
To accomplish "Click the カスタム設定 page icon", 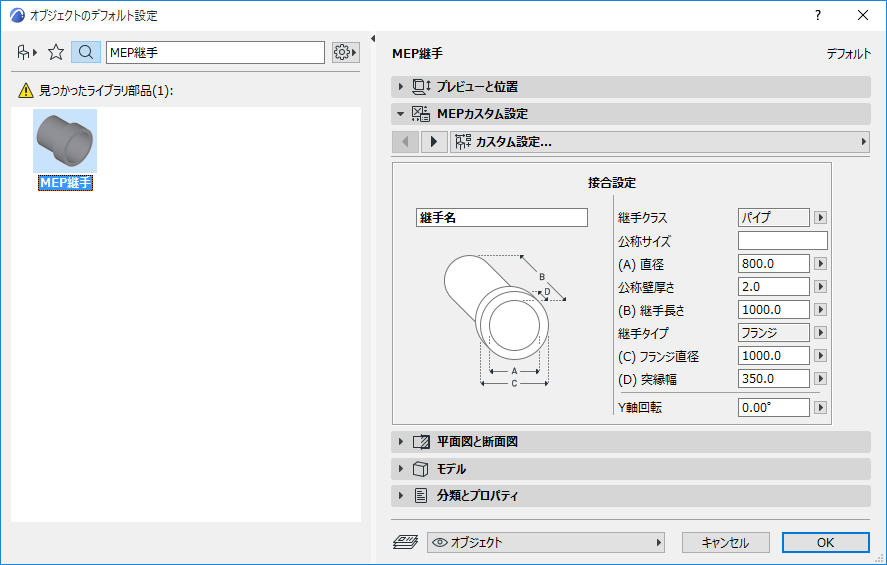I will 463,141.
